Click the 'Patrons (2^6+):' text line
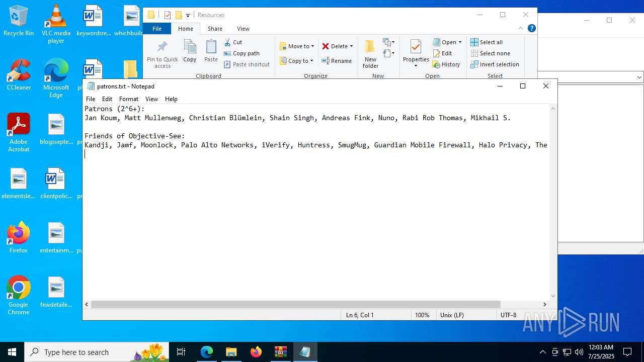Screen dimensions: 644x362 [x=114, y=109]
